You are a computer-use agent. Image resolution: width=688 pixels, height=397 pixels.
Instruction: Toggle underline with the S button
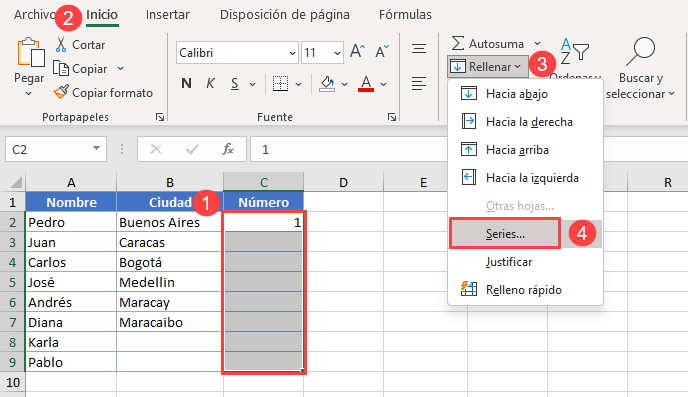[x=235, y=83]
